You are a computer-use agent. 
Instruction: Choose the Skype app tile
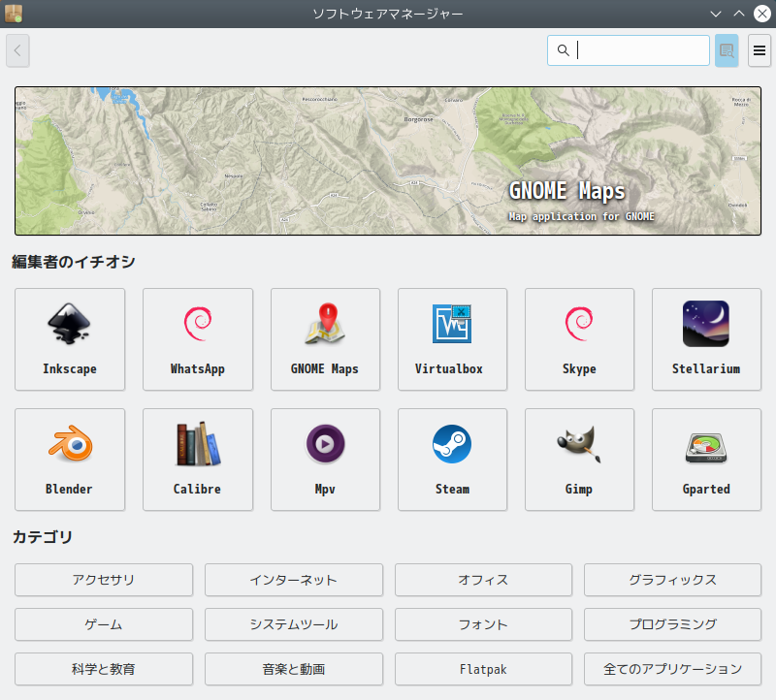(579, 339)
